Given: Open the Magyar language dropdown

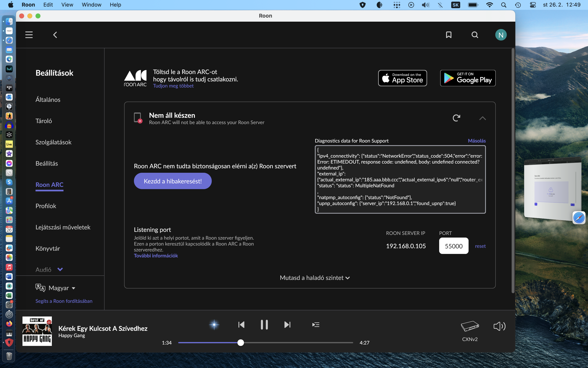Looking at the screenshot, I should pyautogui.click(x=55, y=288).
